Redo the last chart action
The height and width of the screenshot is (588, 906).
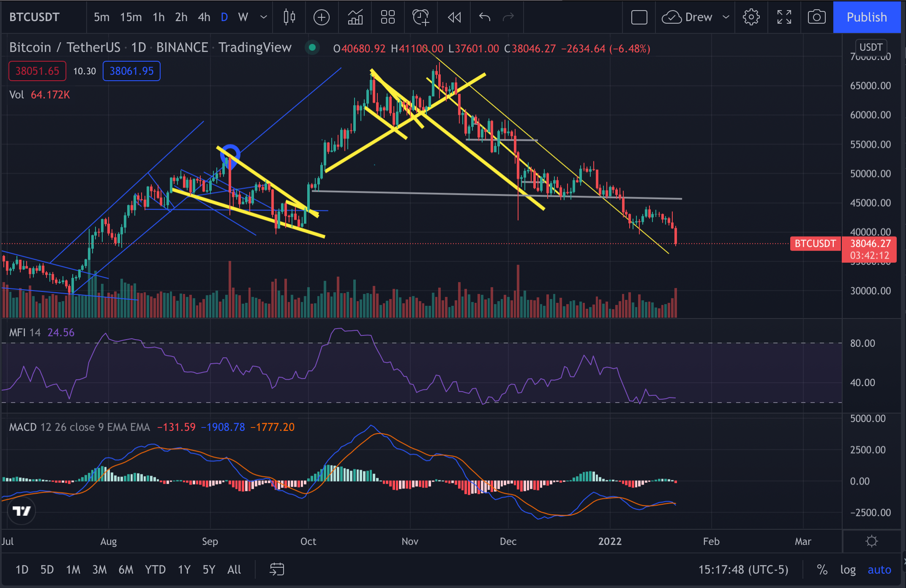(508, 17)
